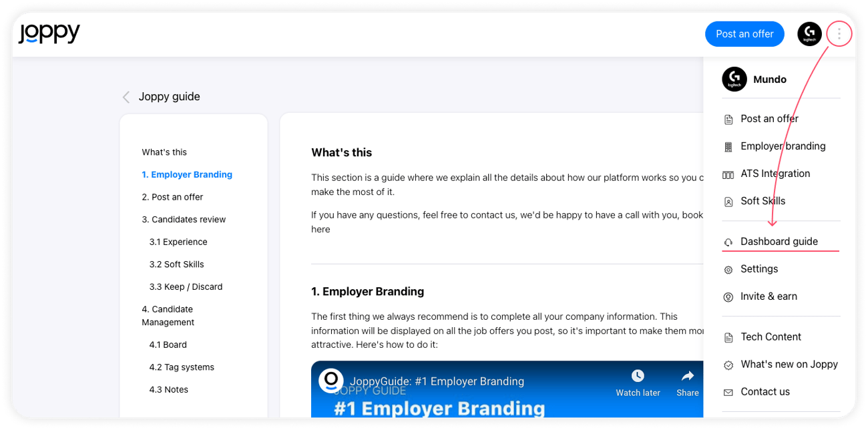The height and width of the screenshot is (430, 868).
Task: Jump to 2. Post an offer section
Action: (x=172, y=197)
